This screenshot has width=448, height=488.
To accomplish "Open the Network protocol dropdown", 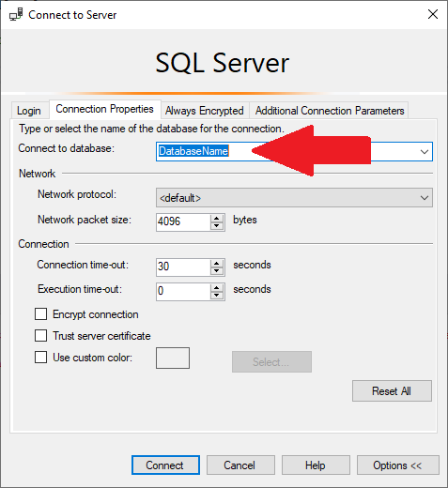I will (294, 198).
